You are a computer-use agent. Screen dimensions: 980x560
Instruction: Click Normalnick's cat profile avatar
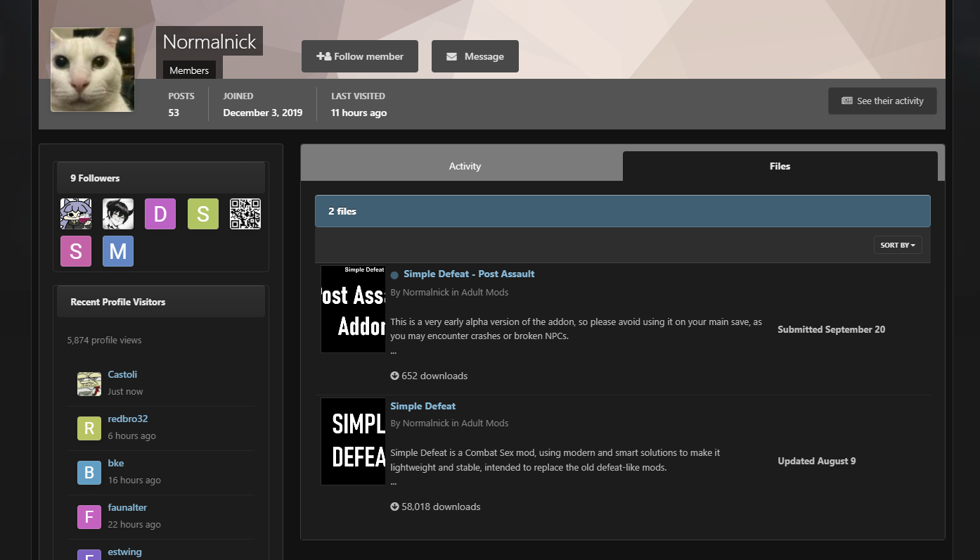(x=91, y=70)
